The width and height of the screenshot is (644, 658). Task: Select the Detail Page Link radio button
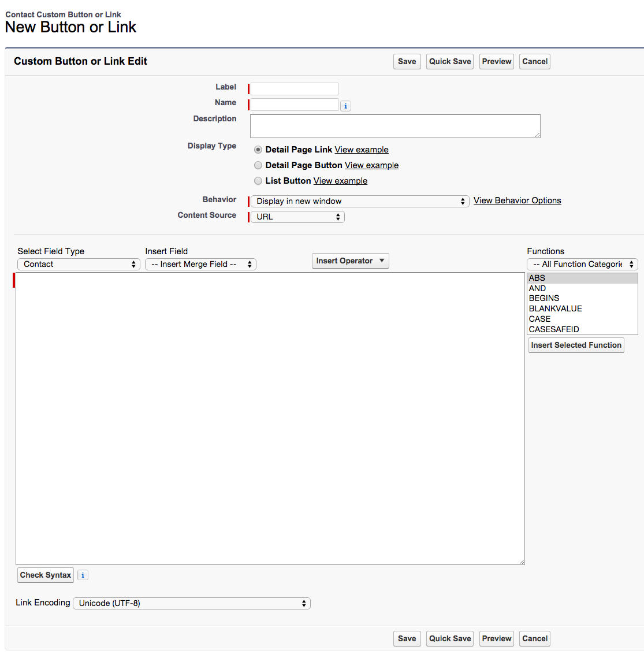coord(258,150)
